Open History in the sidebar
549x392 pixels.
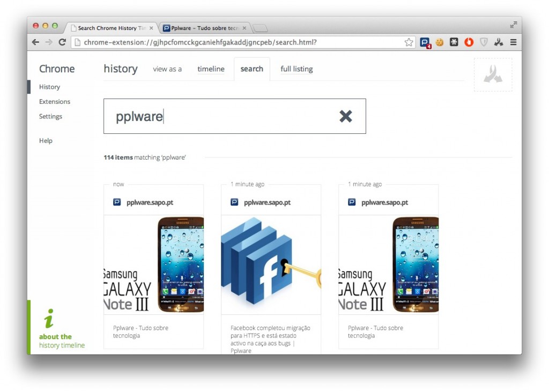click(x=49, y=87)
